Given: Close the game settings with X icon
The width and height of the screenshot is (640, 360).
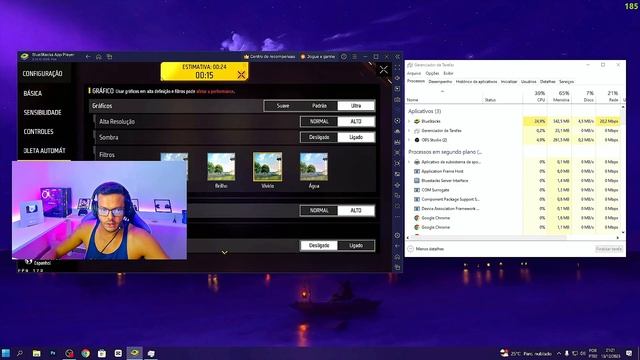Looking at the screenshot, I should 384,70.
